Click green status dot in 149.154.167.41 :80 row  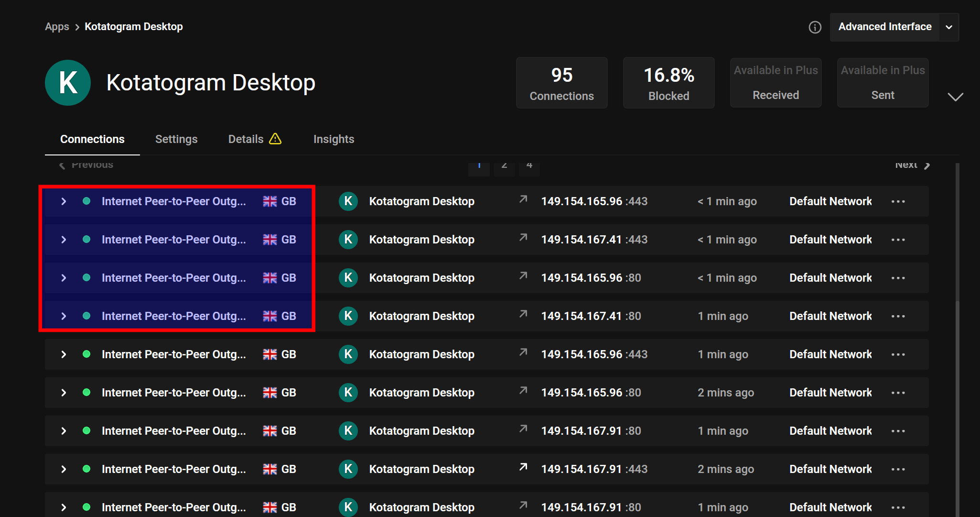[x=86, y=316]
